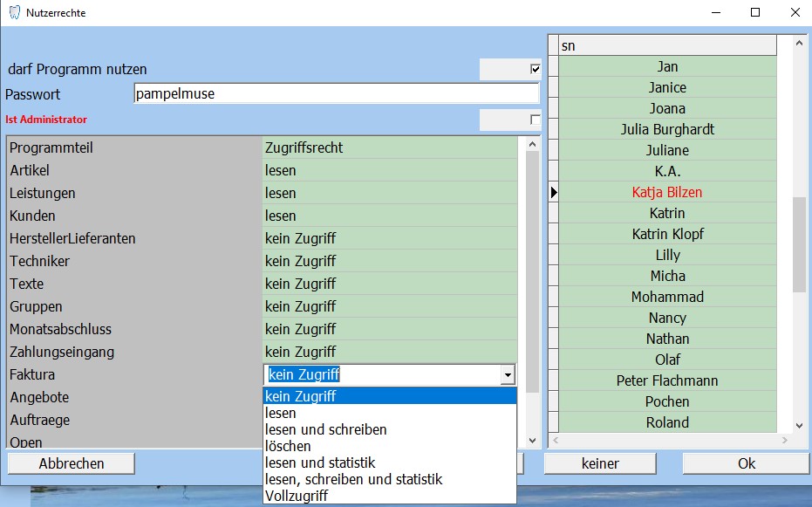
Task: Confirm with the Ok button
Action: [x=747, y=463]
